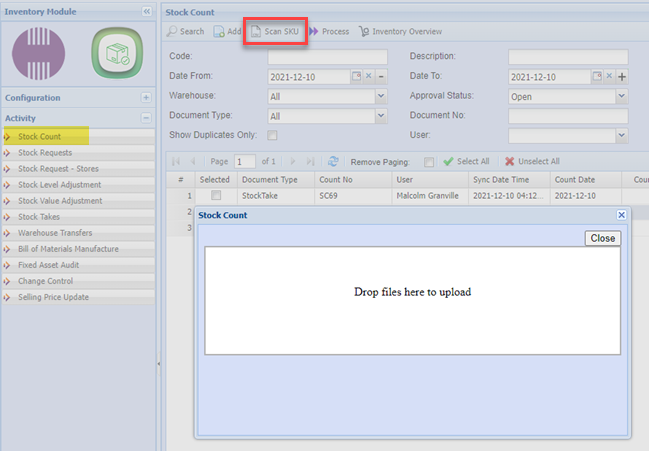Select the checkbox for StockTake row SC69
The width and height of the screenshot is (649, 451).
pyautogui.click(x=215, y=195)
